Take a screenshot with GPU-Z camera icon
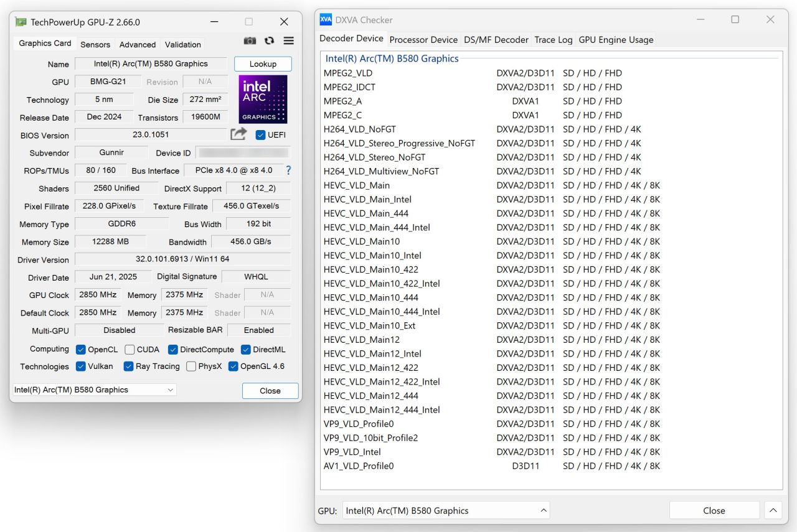Viewport: 797px width, 532px height. (x=250, y=40)
